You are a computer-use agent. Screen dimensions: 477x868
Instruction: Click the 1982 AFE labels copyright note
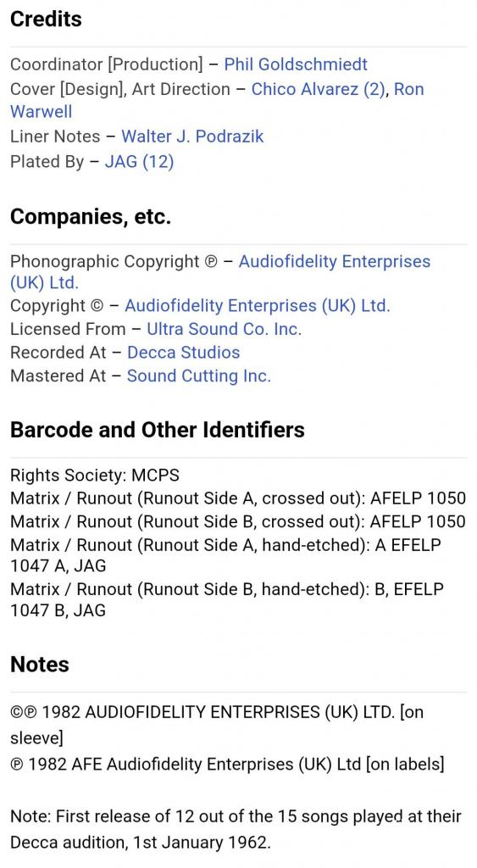pos(227,765)
